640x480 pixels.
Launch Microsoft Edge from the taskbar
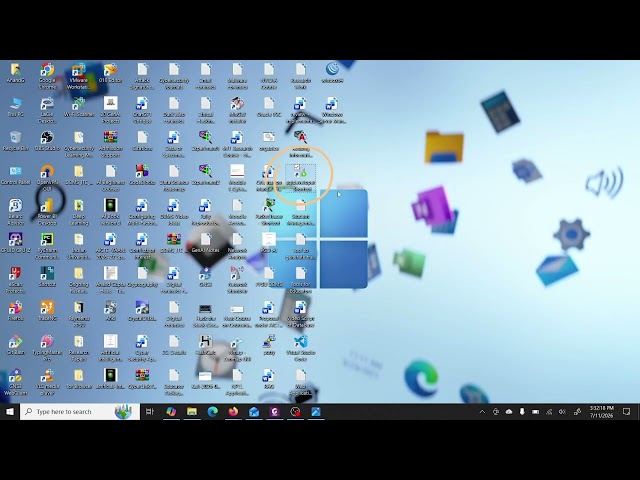pos(212,412)
